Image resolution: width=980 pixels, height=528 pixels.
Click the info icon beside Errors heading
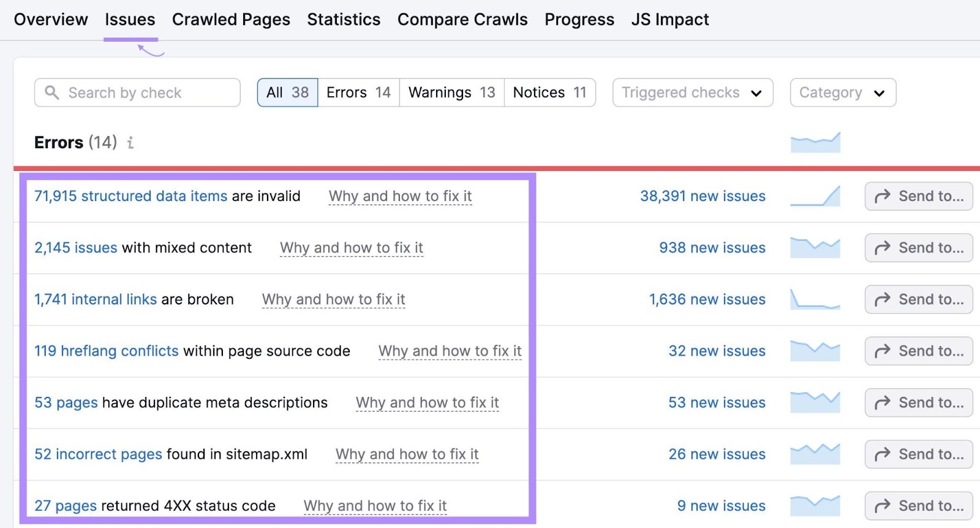130,143
